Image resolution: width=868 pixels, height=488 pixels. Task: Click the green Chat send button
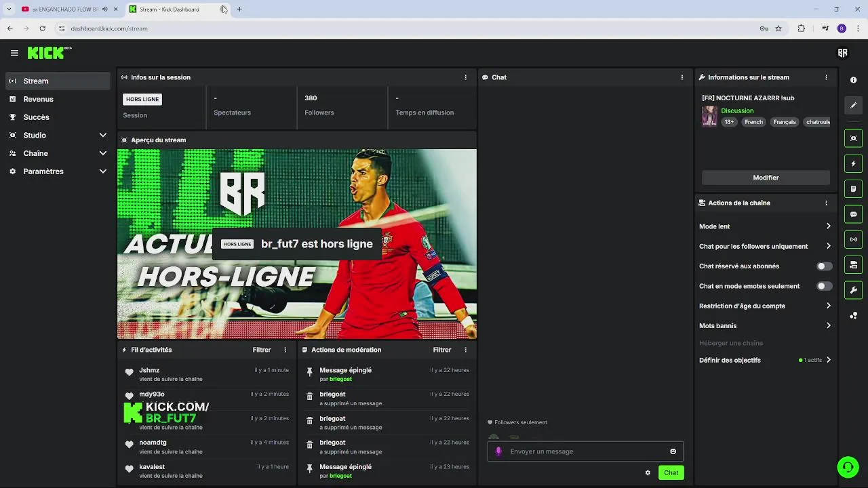tap(671, 472)
